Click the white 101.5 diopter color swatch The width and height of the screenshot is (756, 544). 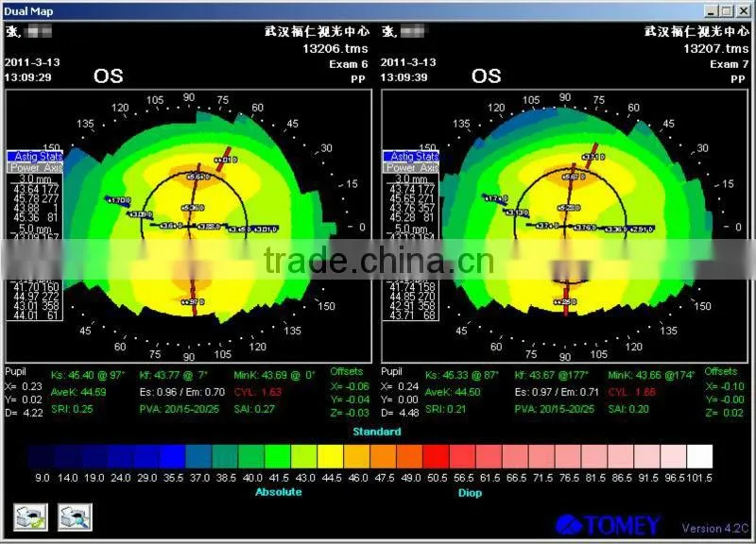[699, 456]
